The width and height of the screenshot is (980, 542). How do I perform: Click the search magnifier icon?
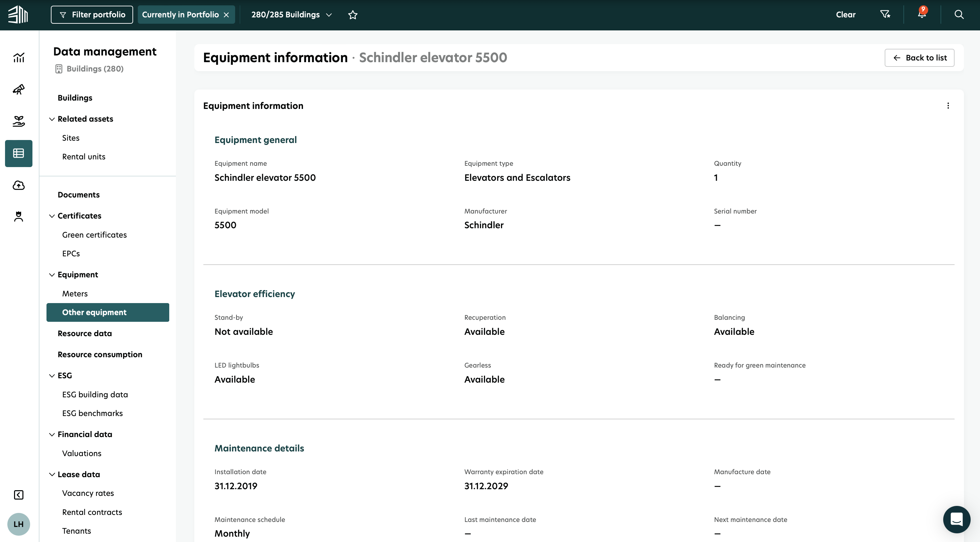click(x=959, y=14)
